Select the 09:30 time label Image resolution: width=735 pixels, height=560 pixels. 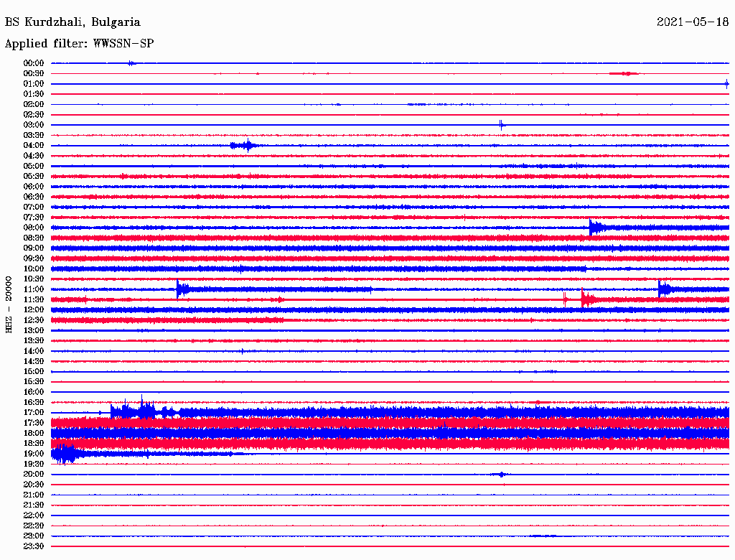pos(34,258)
